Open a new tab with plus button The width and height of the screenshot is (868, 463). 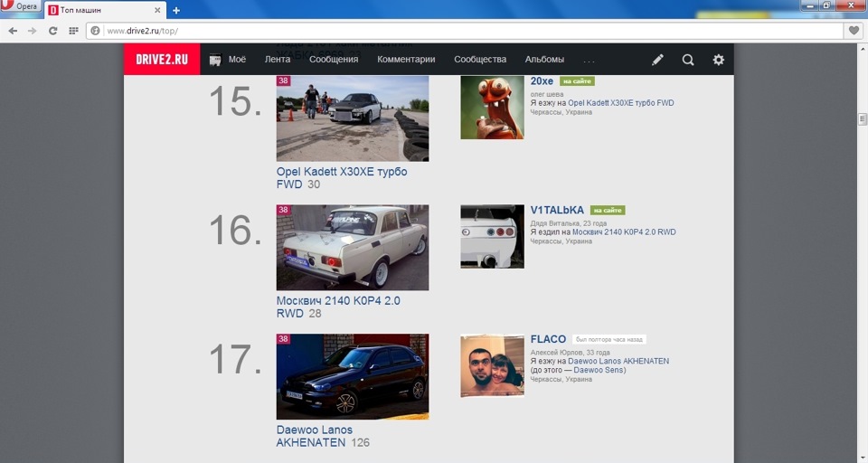(x=176, y=10)
